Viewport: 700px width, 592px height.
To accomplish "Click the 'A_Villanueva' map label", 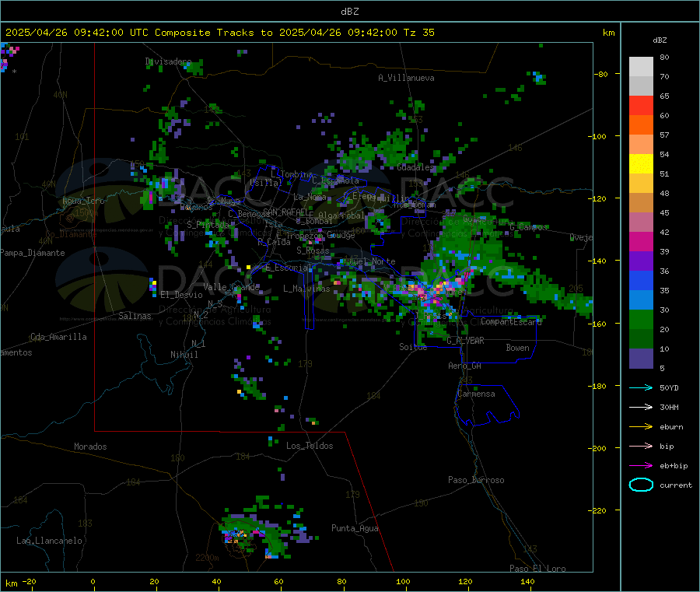I will coord(406,78).
